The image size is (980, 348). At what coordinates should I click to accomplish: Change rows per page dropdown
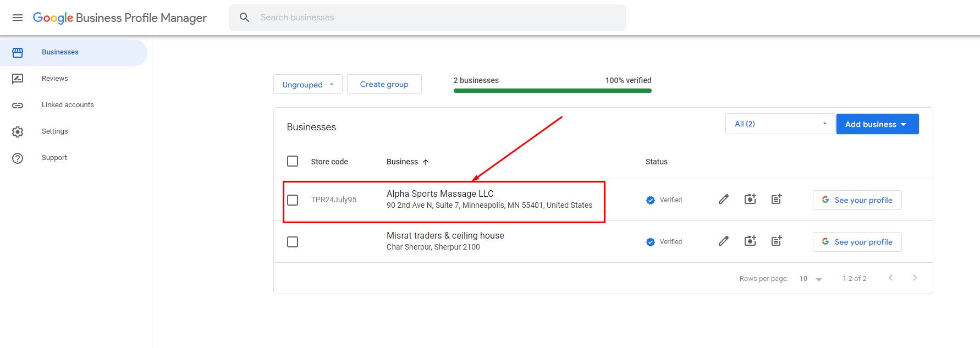click(811, 279)
